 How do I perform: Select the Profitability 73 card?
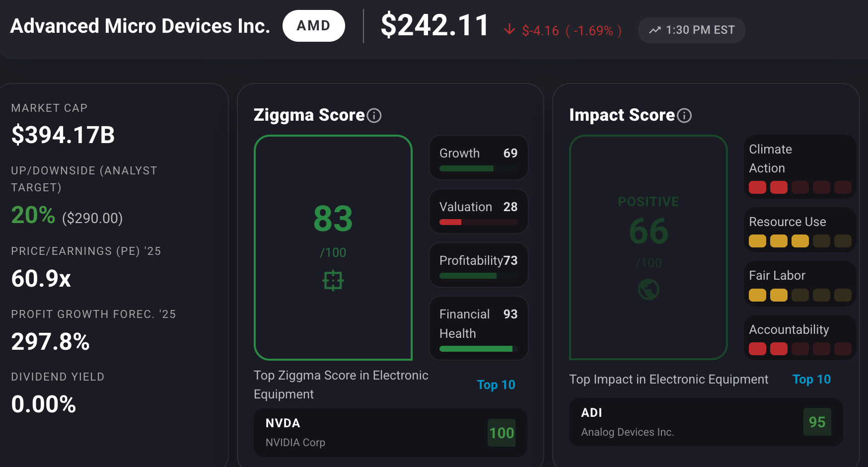click(x=478, y=265)
